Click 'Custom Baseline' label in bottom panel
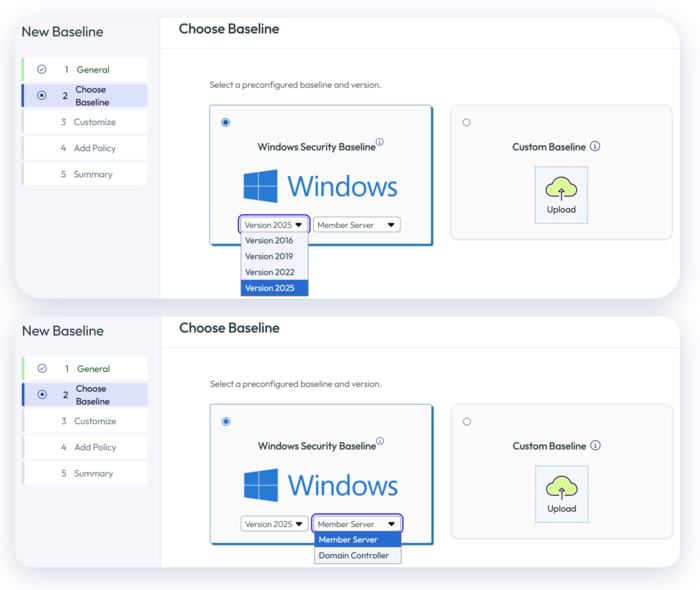The width and height of the screenshot is (700, 590). [x=549, y=446]
